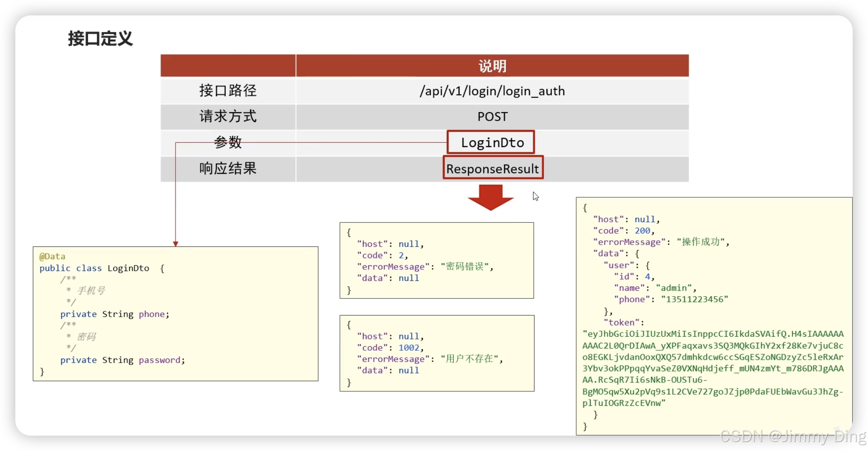
Task: Click the 参数 row label
Action: (x=228, y=142)
